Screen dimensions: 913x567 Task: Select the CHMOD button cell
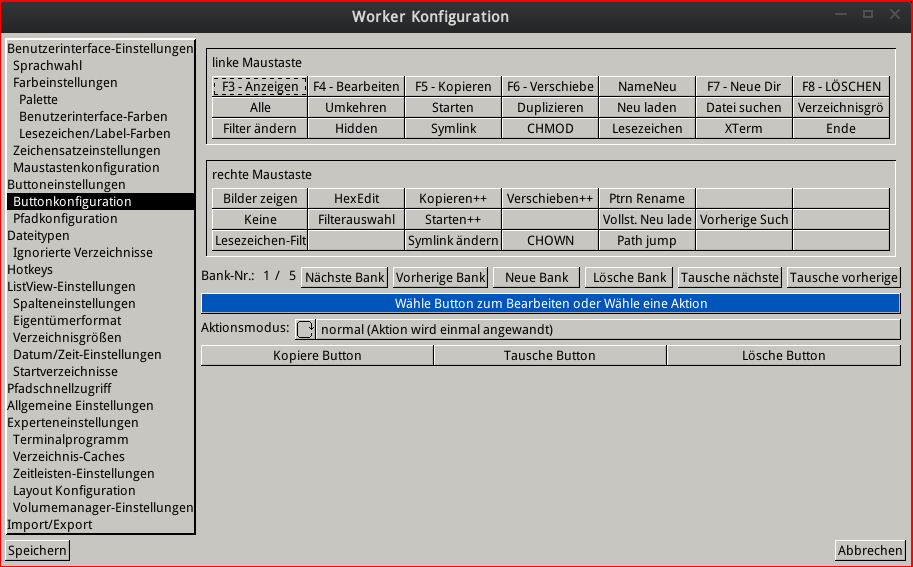pyautogui.click(x=550, y=129)
